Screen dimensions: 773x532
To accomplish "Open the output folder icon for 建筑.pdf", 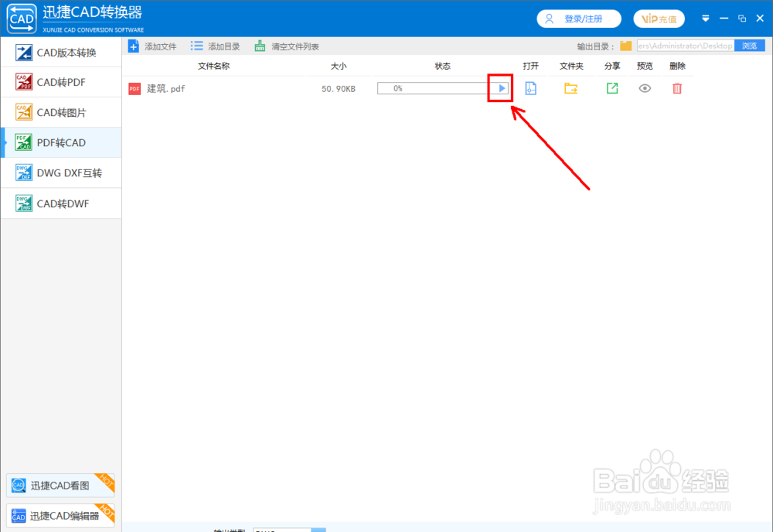I will (x=571, y=88).
